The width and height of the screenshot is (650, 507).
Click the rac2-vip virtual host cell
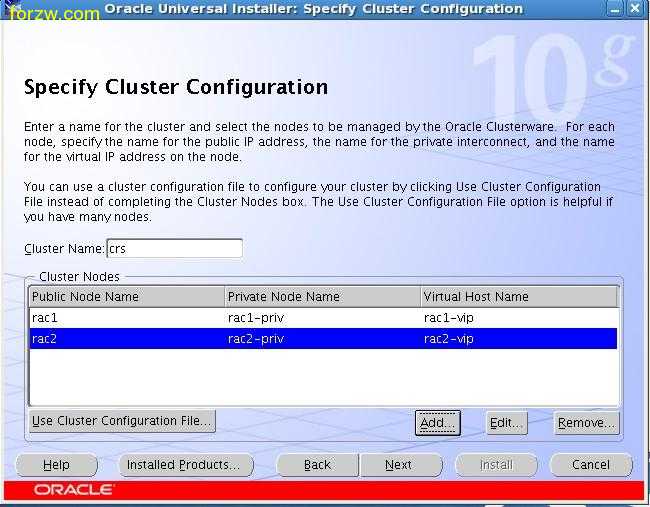pos(518,339)
